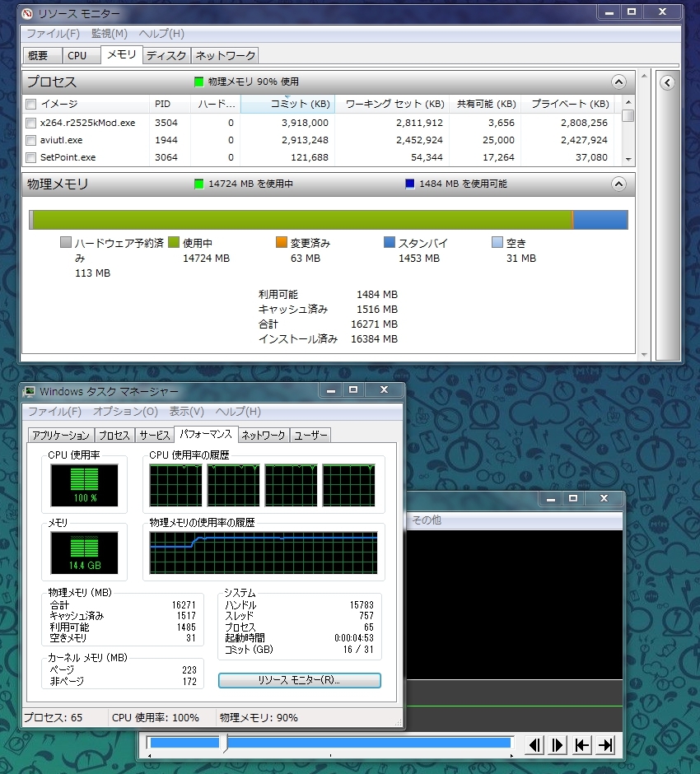Sort by ハード... column header
This screenshot has width=700, height=774.
216,104
